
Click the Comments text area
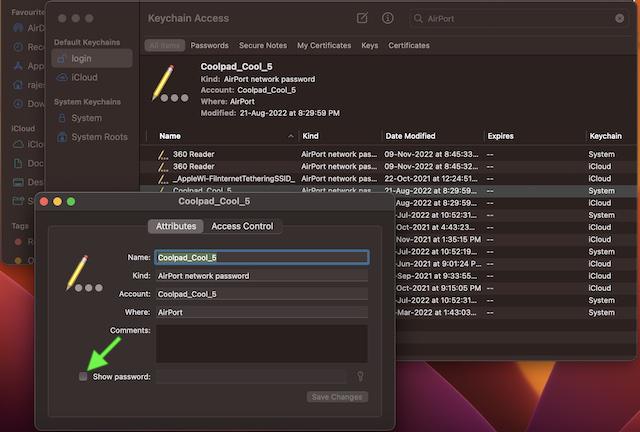[262, 344]
